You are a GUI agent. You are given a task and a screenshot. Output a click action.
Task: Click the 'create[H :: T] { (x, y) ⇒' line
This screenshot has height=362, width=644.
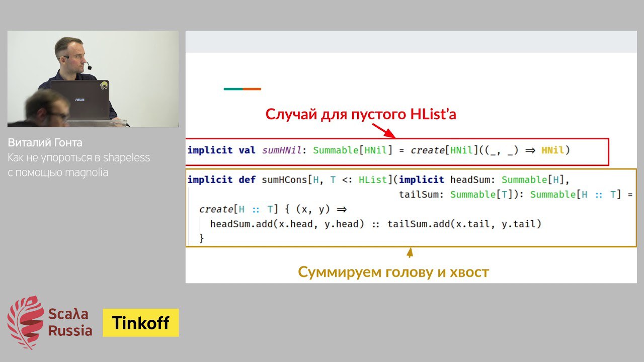pyautogui.click(x=273, y=209)
